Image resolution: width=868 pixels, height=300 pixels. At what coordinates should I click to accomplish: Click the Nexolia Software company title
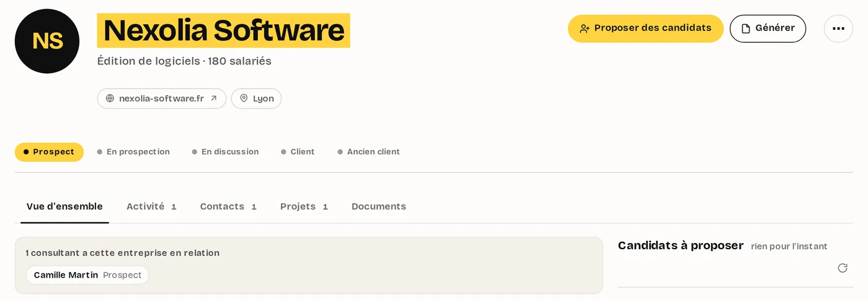(x=224, y=30)
